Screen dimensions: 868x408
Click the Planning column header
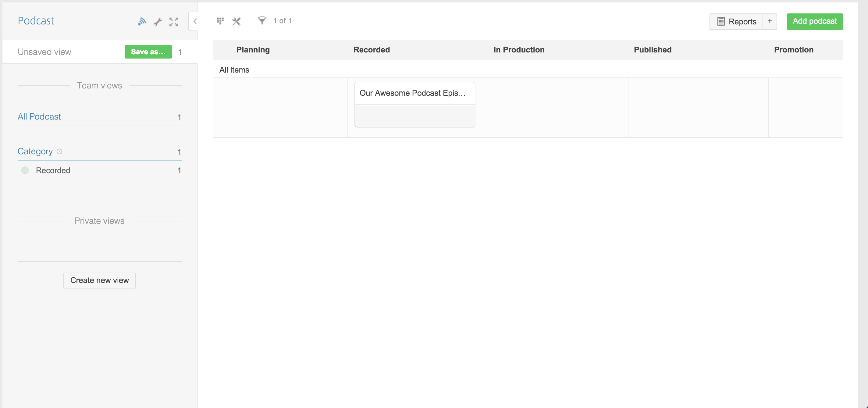pyautogui.click(x=253, y=50)
